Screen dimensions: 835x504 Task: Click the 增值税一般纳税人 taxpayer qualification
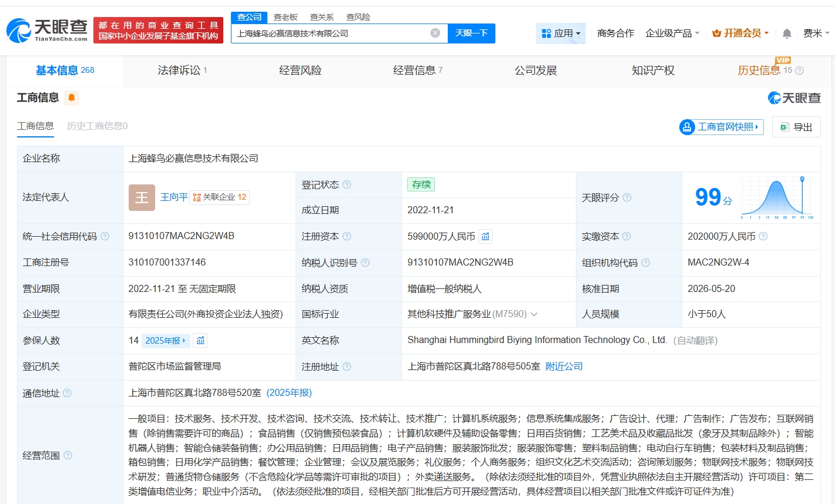pyautogui.click(x=444, y=288)
